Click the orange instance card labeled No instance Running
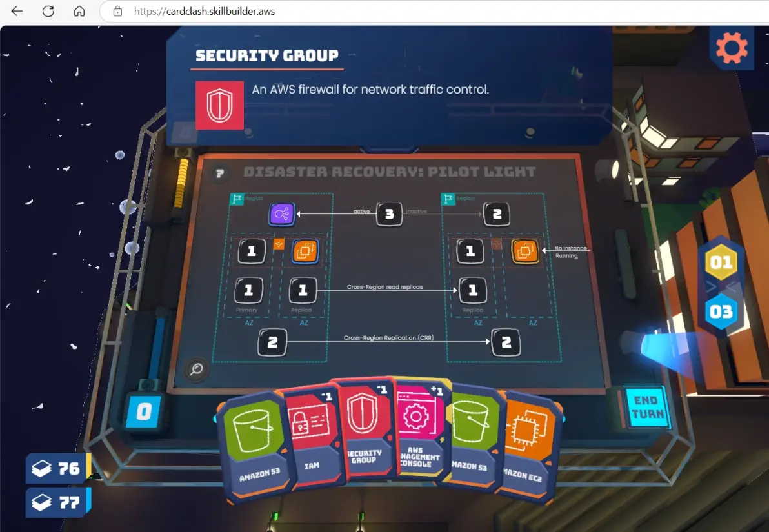Viewport: 769px width, 532px height. pyautogui.click(x=524, y=251)
